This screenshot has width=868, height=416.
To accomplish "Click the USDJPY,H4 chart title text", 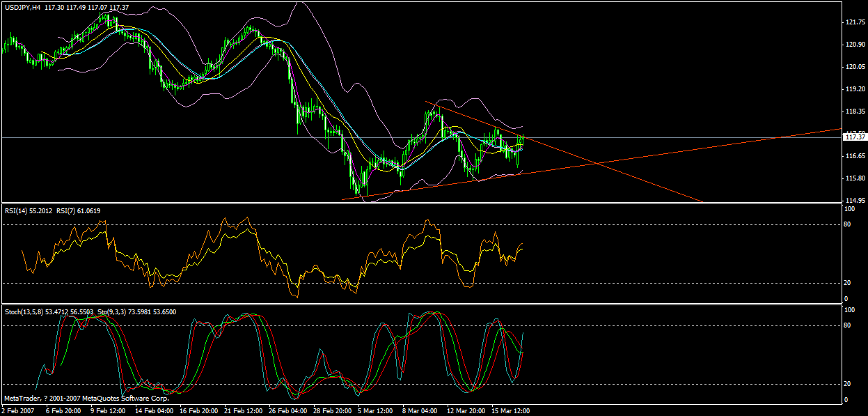I will 22,7.
